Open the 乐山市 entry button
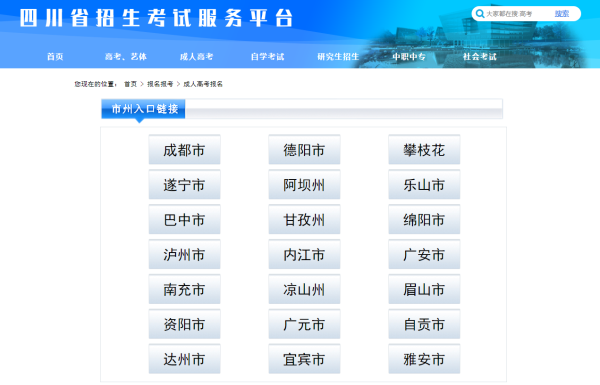600x385 pixels. click(x=424, y=184)
